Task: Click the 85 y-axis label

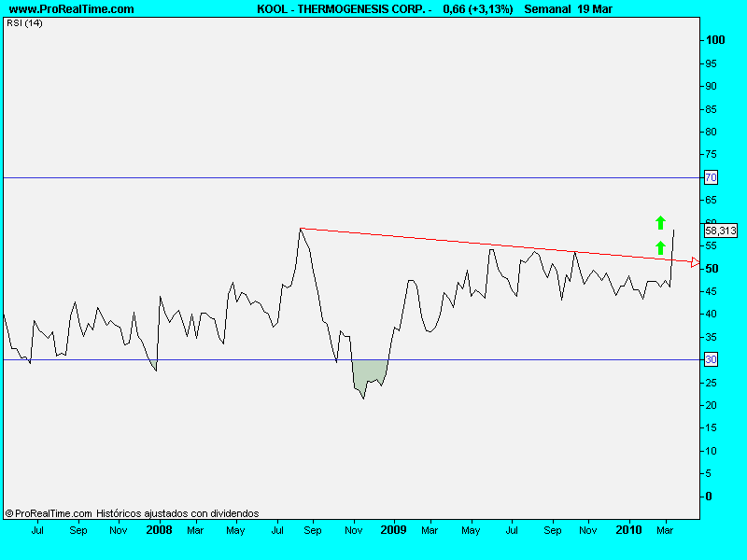Action: [711, 109]
